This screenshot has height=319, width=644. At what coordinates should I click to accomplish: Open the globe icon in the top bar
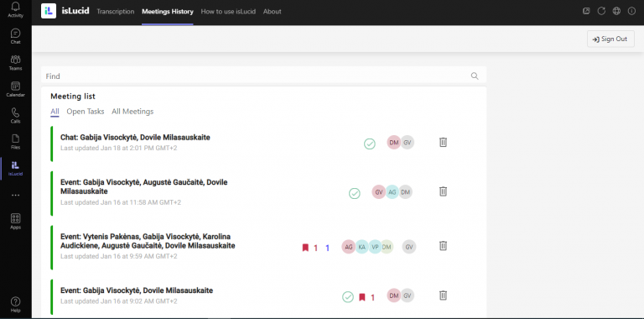(616, 12)
